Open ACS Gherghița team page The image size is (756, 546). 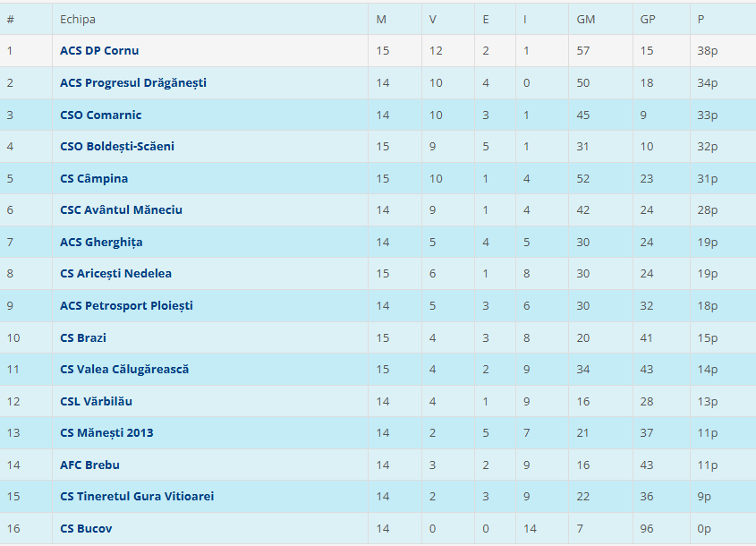[101, 243]
